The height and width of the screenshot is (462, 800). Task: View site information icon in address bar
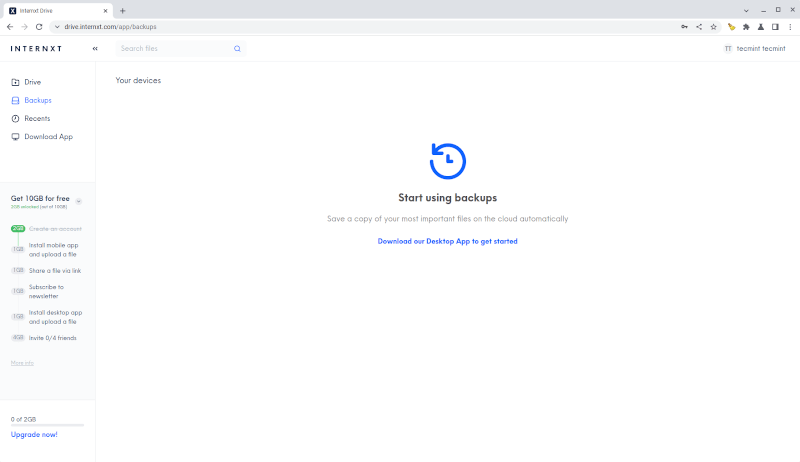pos(57,27)
